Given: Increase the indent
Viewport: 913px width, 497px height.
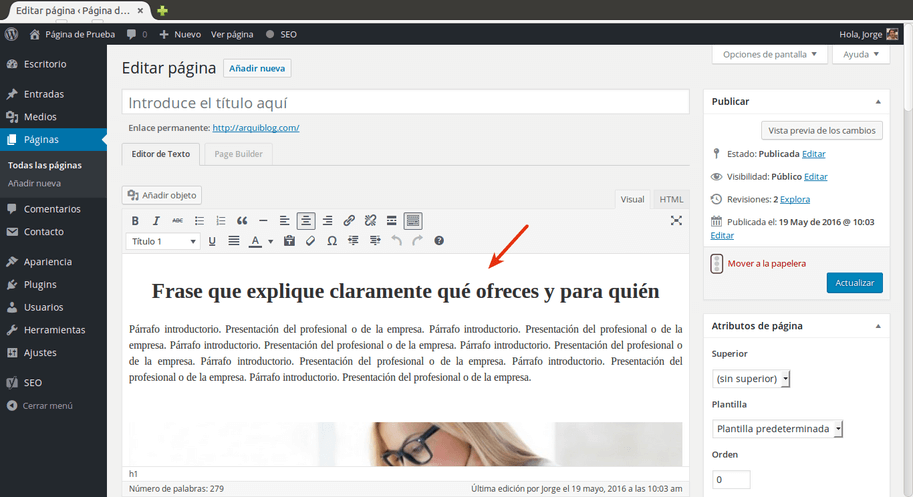Looking at the screenshot, I should pyautogui.click(x=375, y=241).
